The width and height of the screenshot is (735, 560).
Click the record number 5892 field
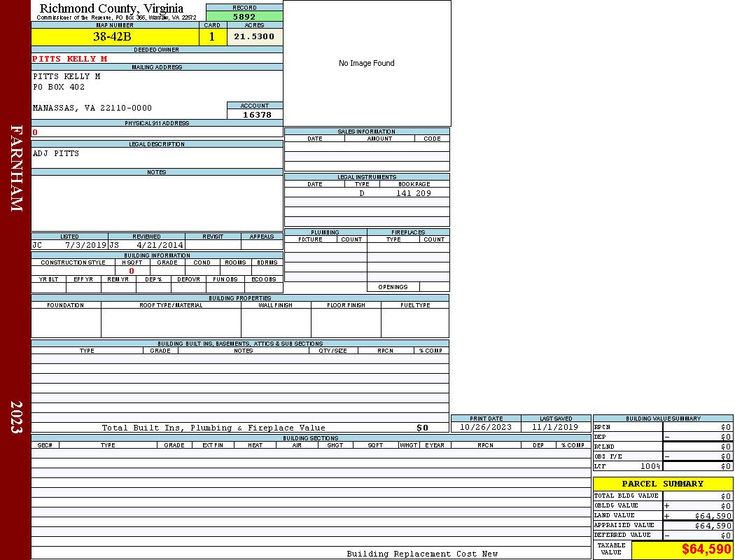(x=244, y=17)
